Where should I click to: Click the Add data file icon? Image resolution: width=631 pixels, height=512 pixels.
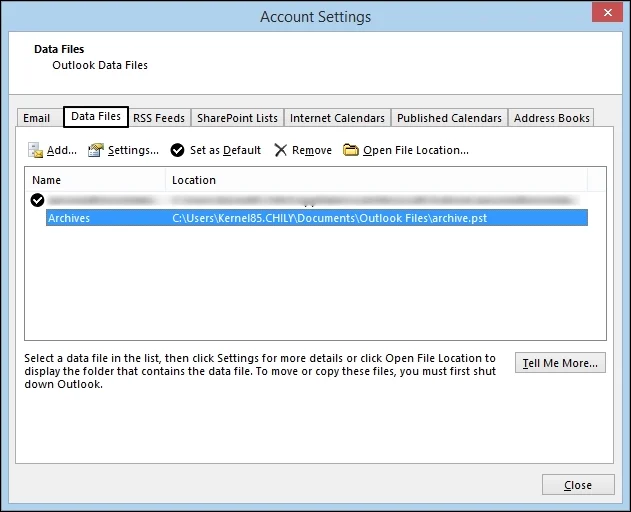35,150
